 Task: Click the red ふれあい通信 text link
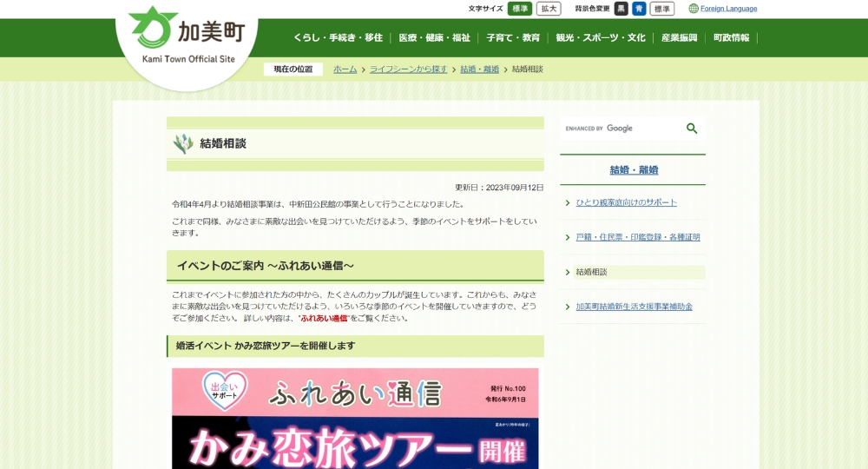324,319
